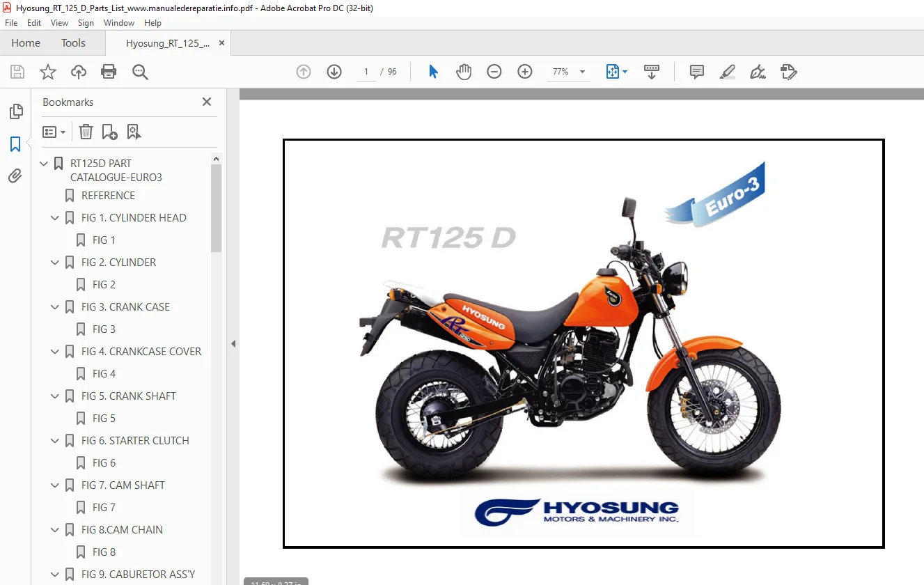Jump to the REFERENCE bookmark
The image size is (924, 585).
(x=108, y=196)
